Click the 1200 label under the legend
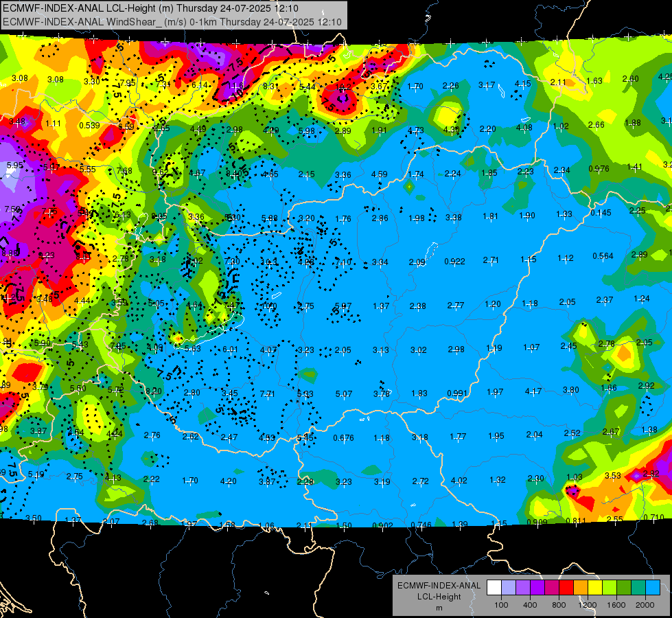 point(587,605)
